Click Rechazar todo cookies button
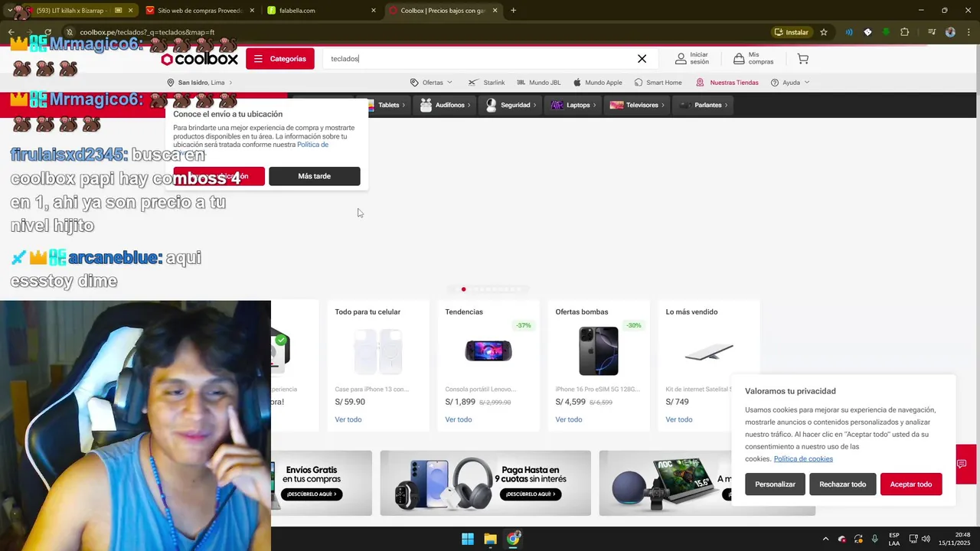This screenshot has width=980, height=551. coord(842,484)
